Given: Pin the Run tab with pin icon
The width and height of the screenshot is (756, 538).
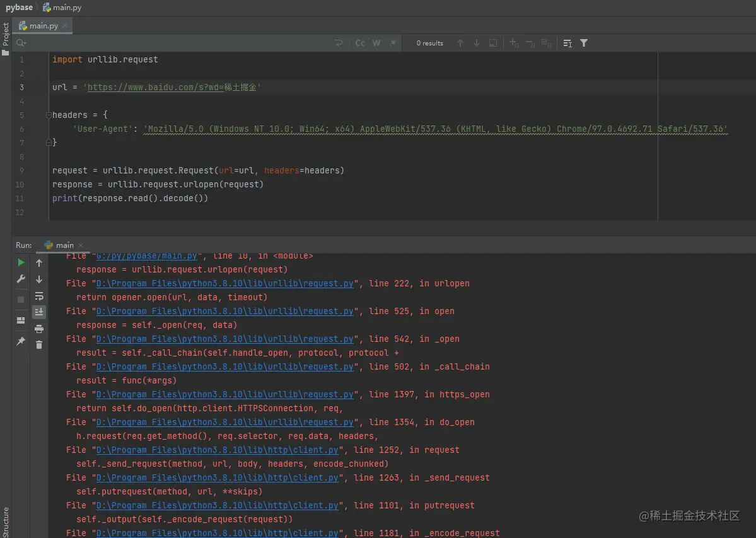Looking at the screenshot, I should pyautogui.click(x=21, y=341).
